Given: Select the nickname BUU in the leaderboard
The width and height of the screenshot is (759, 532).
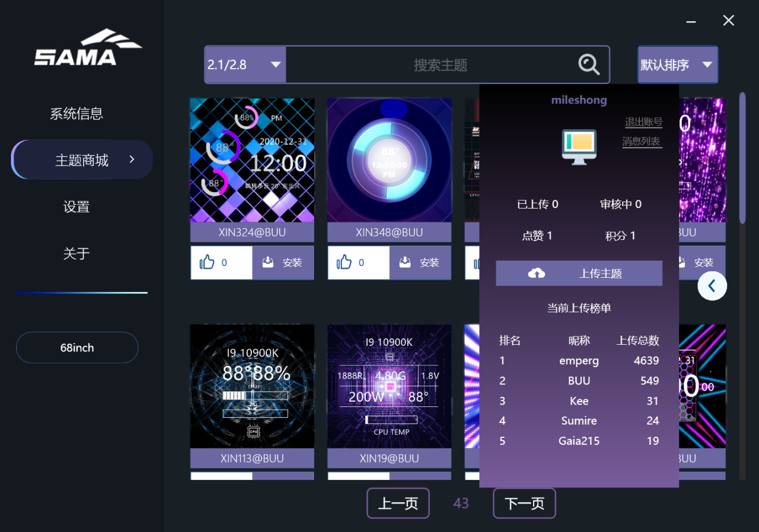Looking at the screenshot, I should [x=579, y=381].
